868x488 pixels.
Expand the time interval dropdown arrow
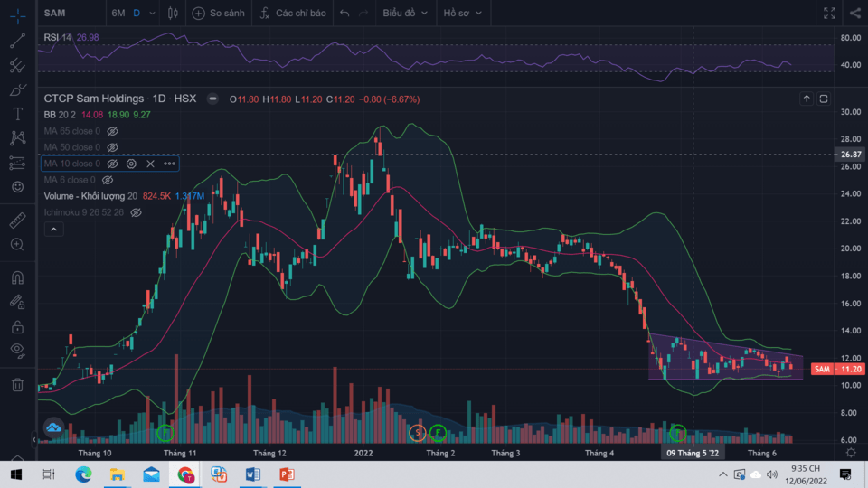(150, 14)
